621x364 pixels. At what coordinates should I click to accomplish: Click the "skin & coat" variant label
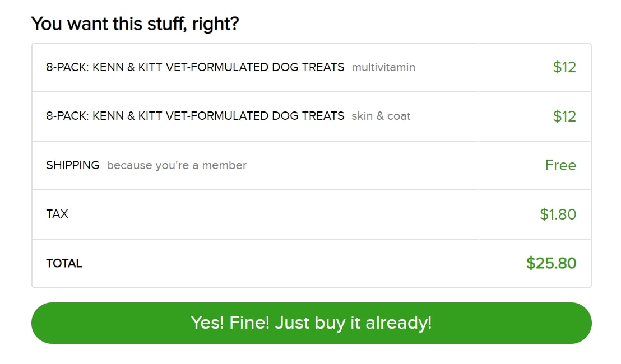[381, 116]
